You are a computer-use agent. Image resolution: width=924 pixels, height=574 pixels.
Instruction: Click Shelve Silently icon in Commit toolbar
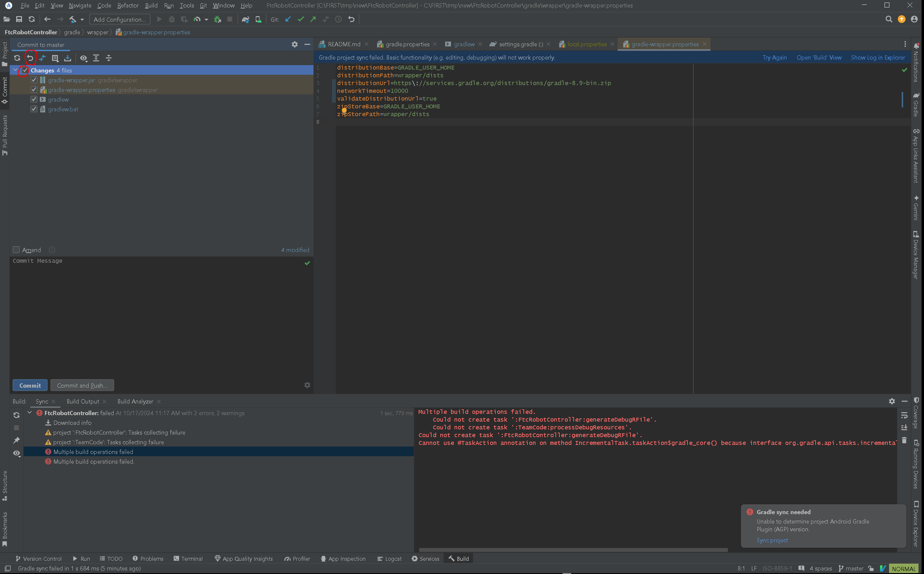[68, 58]
